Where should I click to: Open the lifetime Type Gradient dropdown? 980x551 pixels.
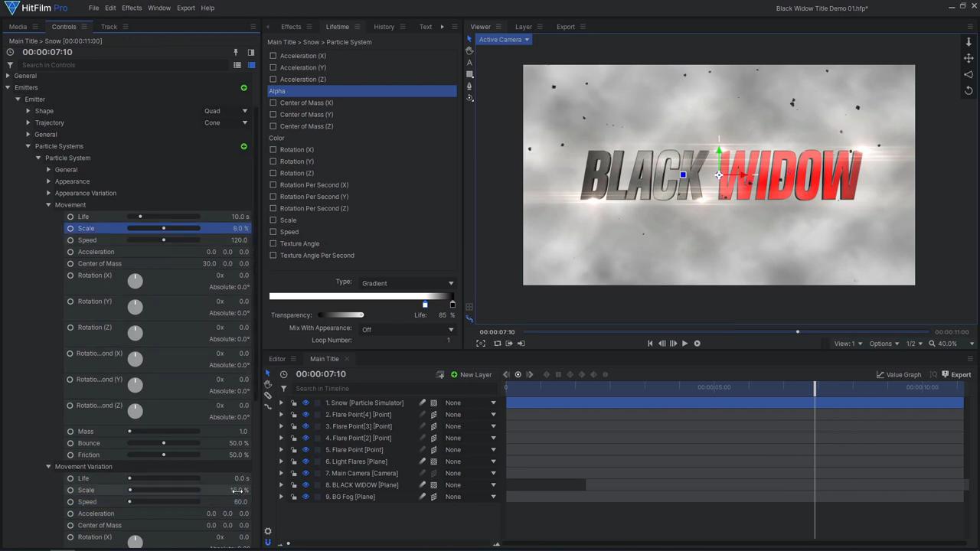pyautogui.click(x=407, y=283)
